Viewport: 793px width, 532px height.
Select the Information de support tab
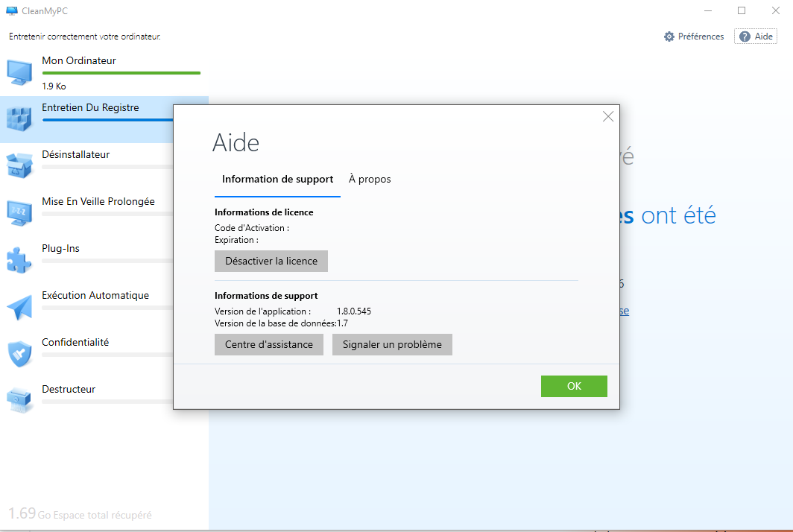[277, 179]
